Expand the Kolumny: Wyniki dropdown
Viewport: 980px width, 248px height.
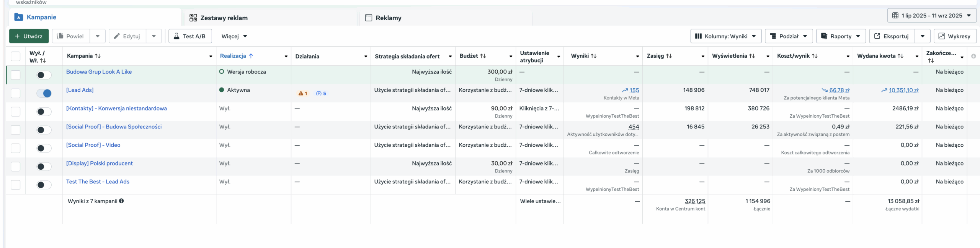(x=725, y=36)
